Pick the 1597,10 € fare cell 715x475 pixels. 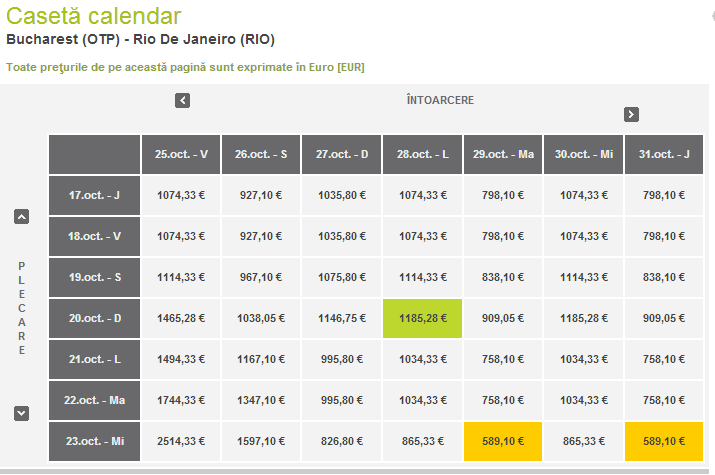point(261,441)
